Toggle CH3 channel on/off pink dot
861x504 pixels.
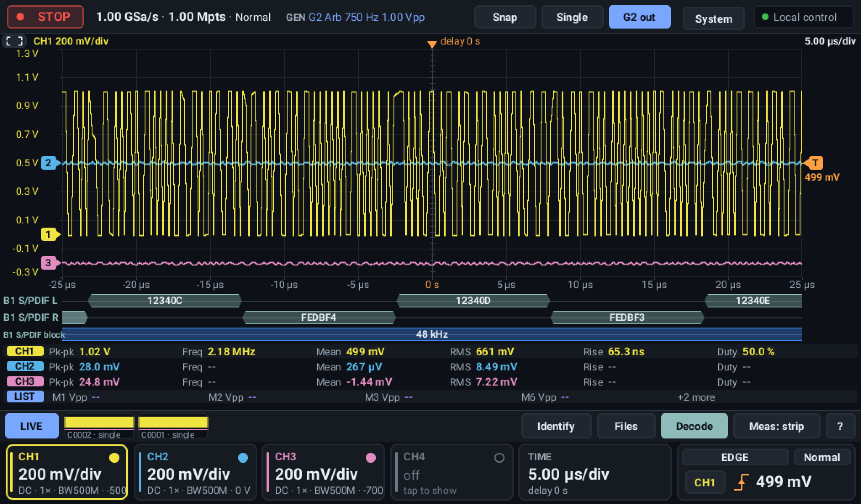point(370,458)
